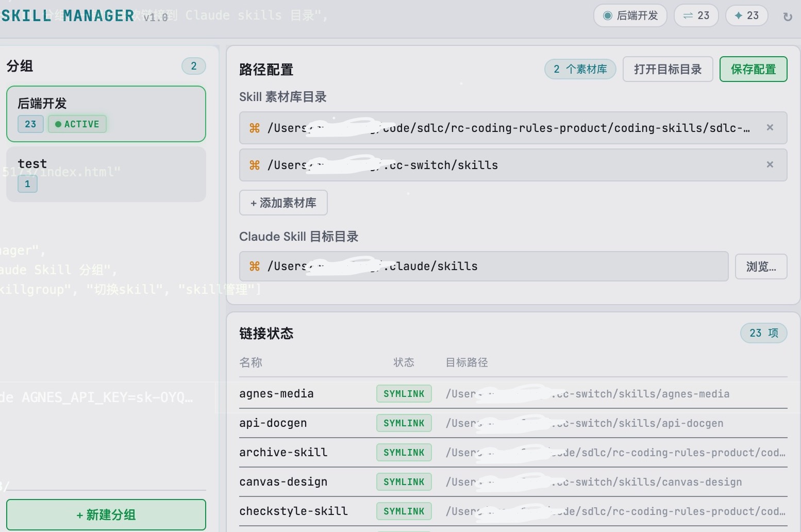This screenshot has width=801, height=532.
Task: Click target path of archive-skill row
Action: pos(616,453)
